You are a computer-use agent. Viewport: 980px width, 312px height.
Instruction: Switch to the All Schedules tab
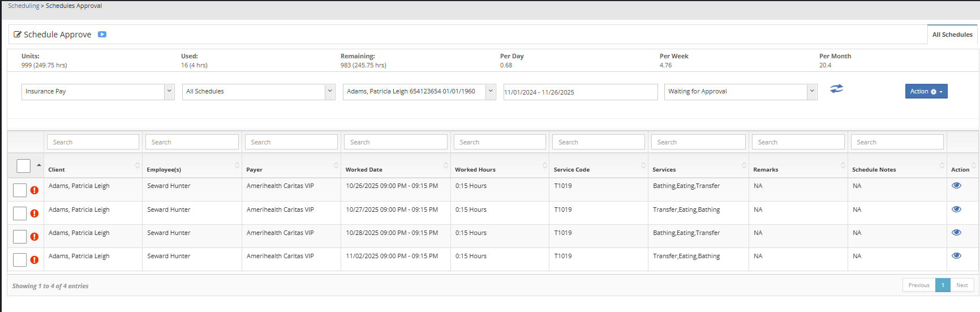click(x=952, y=35)
